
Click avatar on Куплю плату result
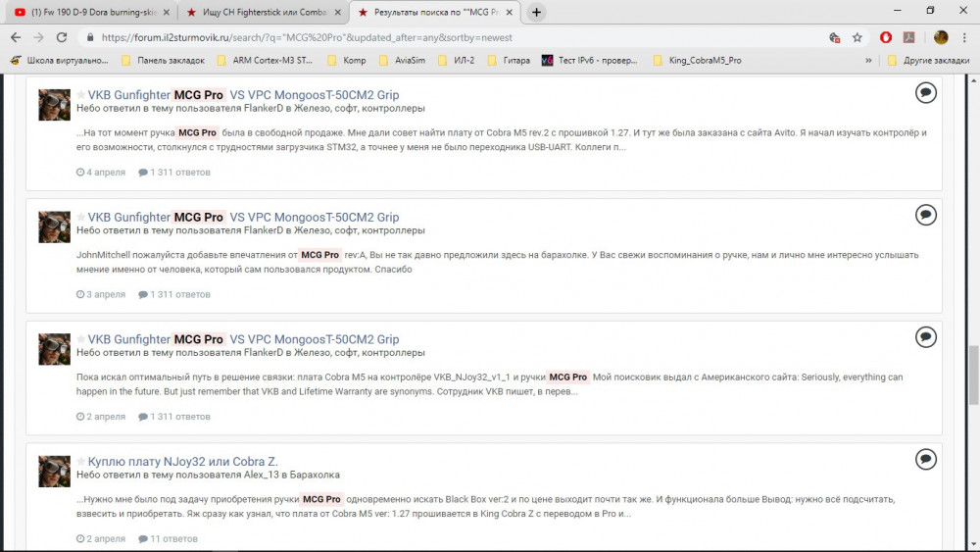tap(54, 472)
